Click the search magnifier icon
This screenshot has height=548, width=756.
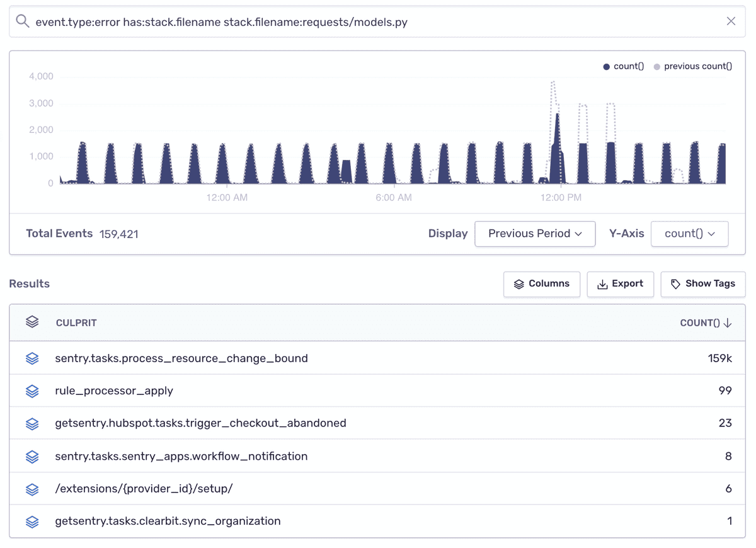[x=23, y=21]
